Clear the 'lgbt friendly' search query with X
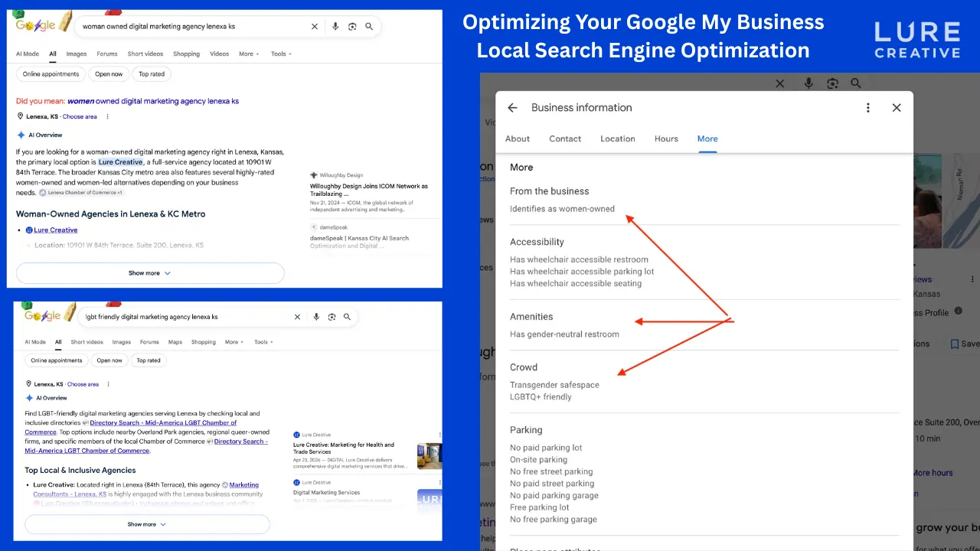 [x=298, y=317]
